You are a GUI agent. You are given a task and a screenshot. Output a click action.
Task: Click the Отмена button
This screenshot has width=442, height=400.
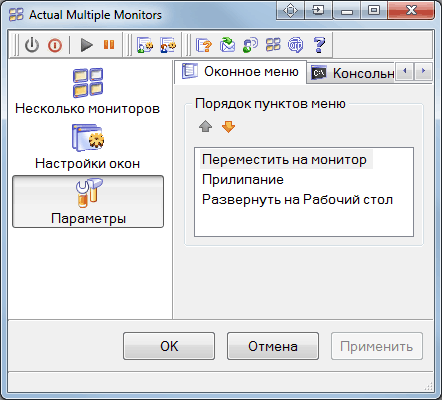273,346
